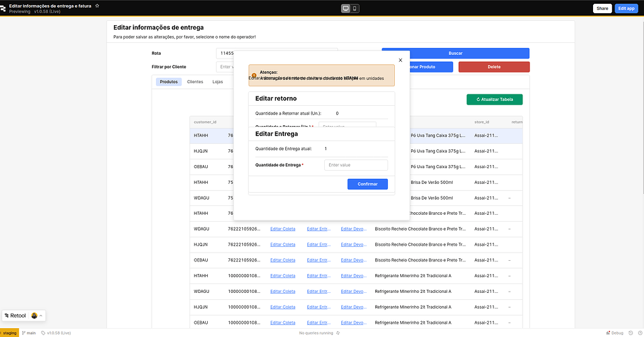Click the orange warning icon in alert
Viewport: 644px width, 337px height.
(x=254, y=75)
